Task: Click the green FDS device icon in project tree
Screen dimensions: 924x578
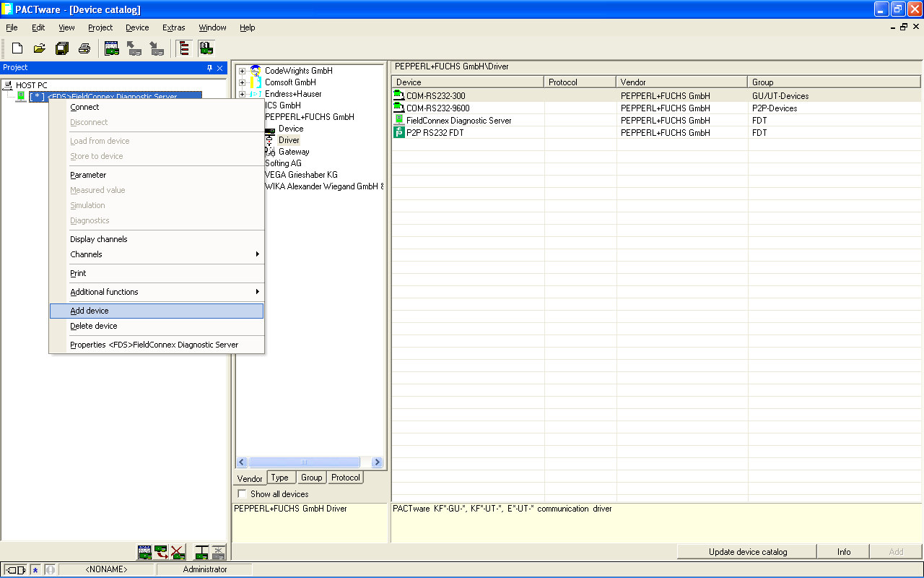Action: pyautogui.click(x=21, y=97)
